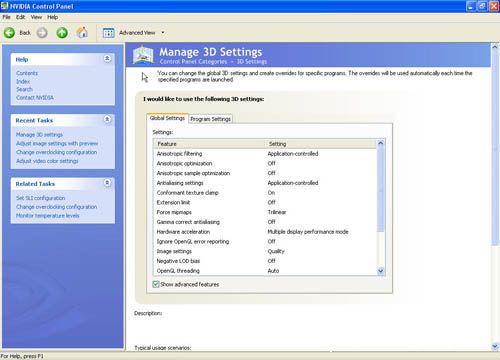
Task: Select the Anisotropic filtering row
Action: [265, 154]
